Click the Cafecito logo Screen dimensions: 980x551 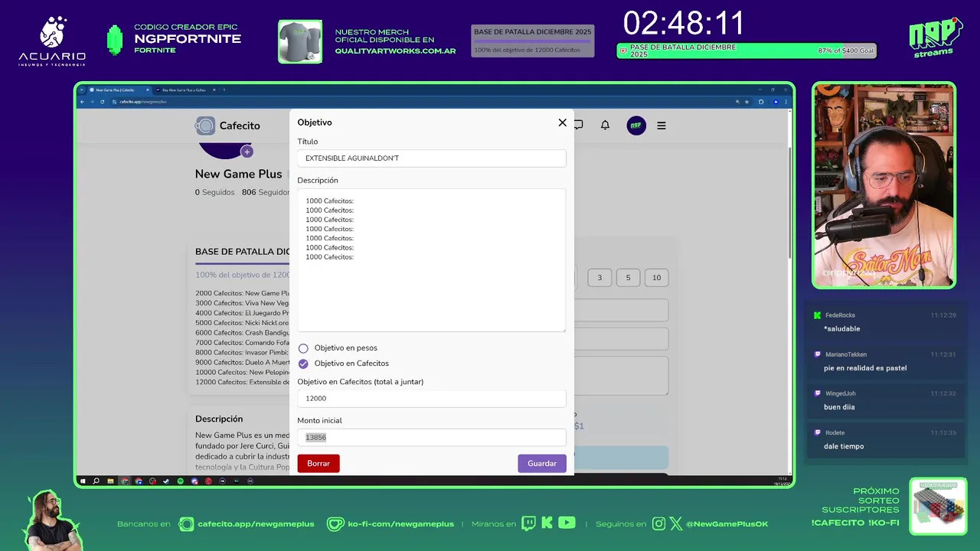click(x=227, y=126)
